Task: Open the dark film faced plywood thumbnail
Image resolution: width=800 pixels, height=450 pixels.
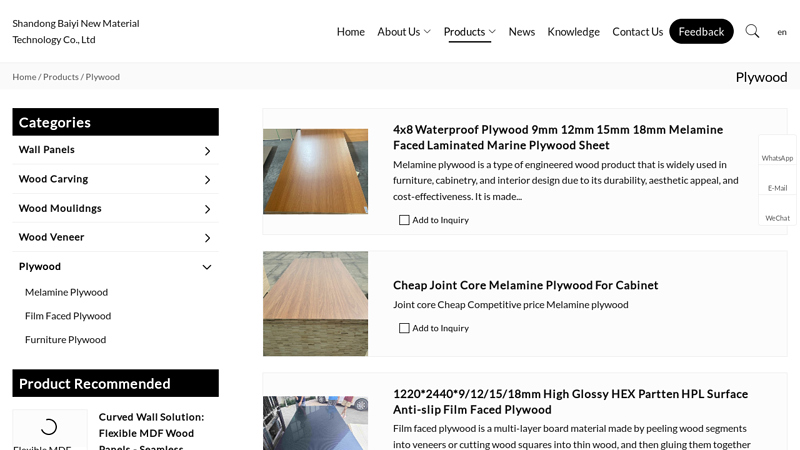Action: tap(315, 423)
